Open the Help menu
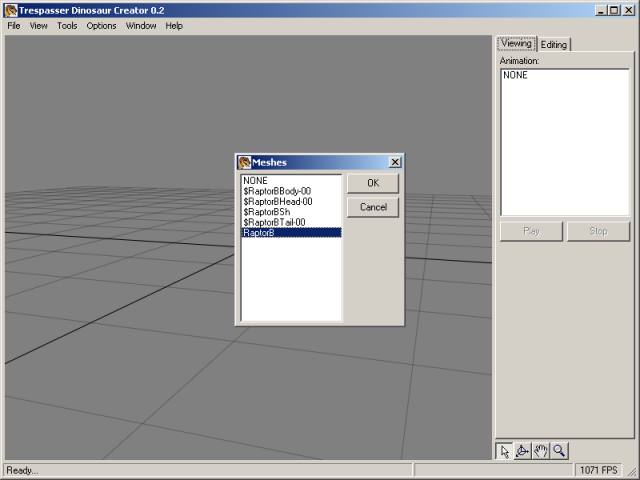Screen dimensions: 640x480 tap(174, 26)
